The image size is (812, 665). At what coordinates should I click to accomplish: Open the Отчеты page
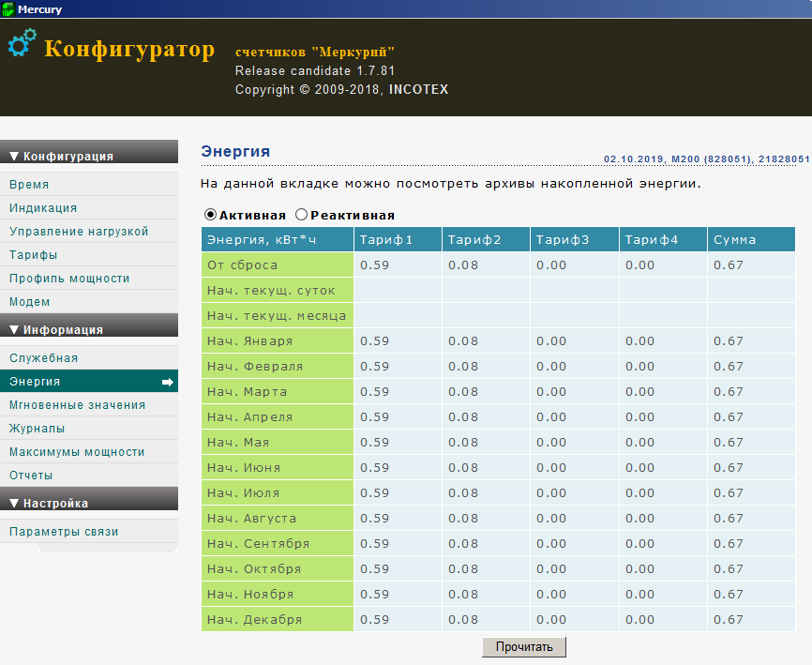coord(89,475)
